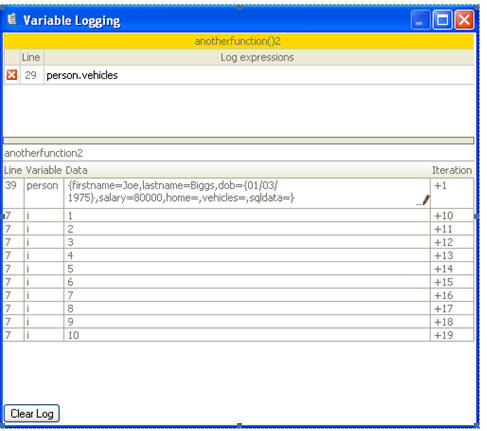Select the last log row with iteration +19
This screenshot has width=487, height=431.
[238, 335]
